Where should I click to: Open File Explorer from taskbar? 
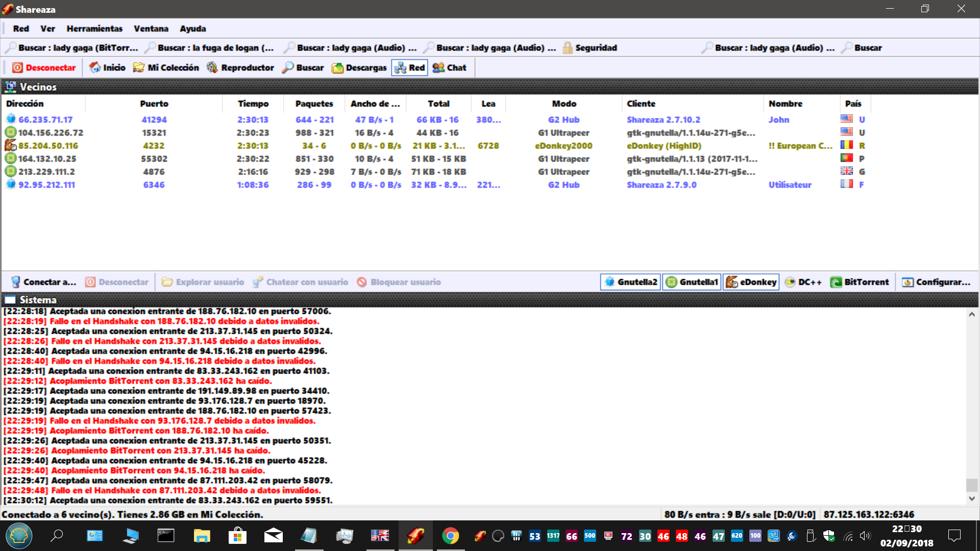pyautogui.click(x=202, y=536)
